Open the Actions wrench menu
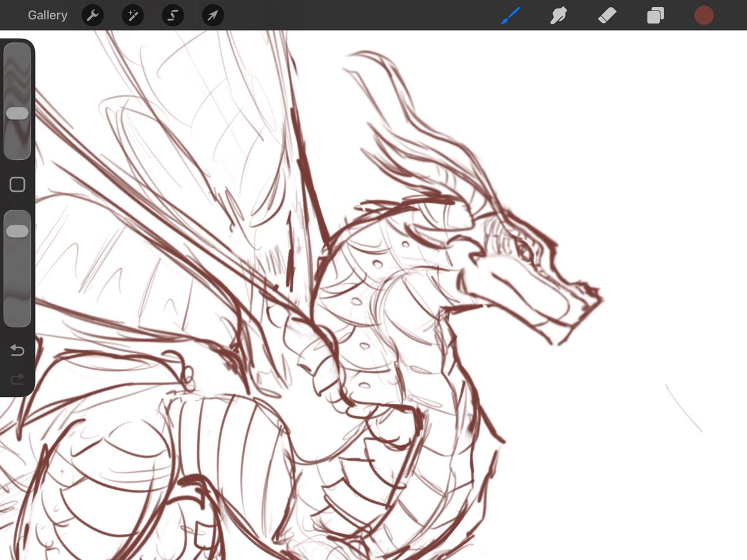This screenshot has height=560, width=747. tap(92, 16)
